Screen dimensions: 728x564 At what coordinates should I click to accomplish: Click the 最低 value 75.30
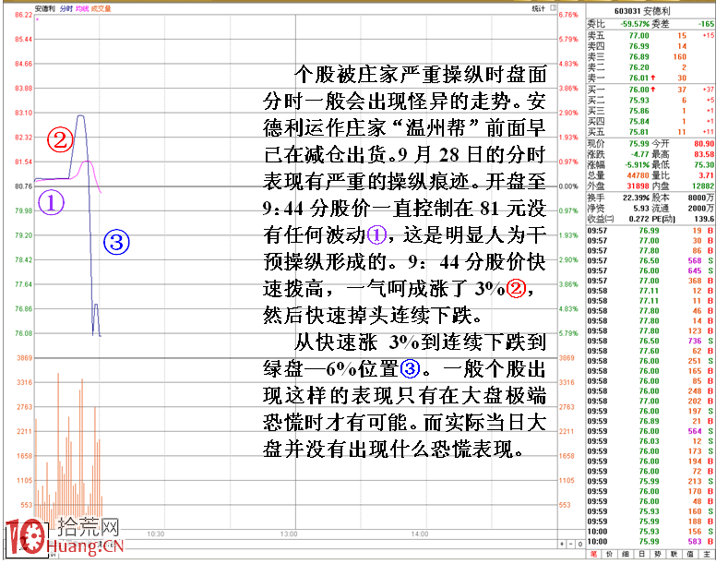704,165
